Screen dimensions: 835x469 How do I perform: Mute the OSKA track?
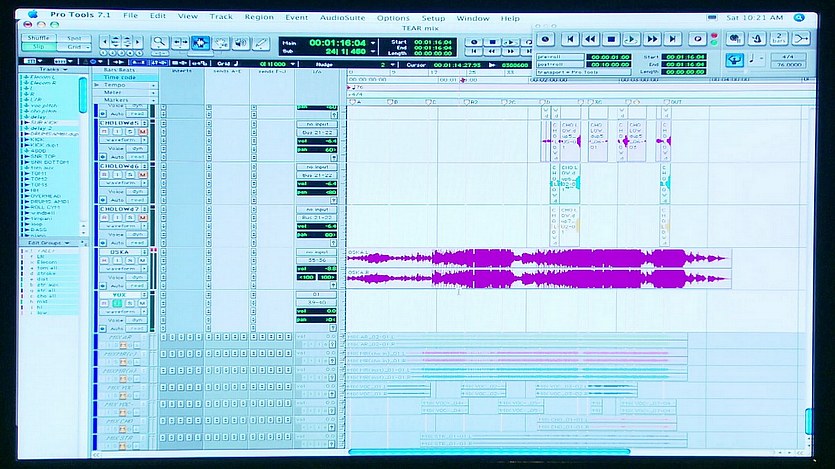click(x=143, y=260)
